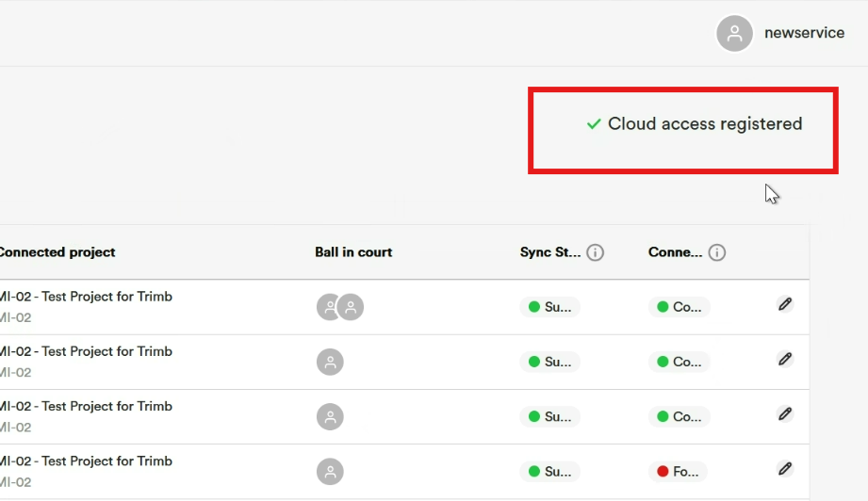
Task: Select the second overlapping avatar in first row
Action: point(352,307)
